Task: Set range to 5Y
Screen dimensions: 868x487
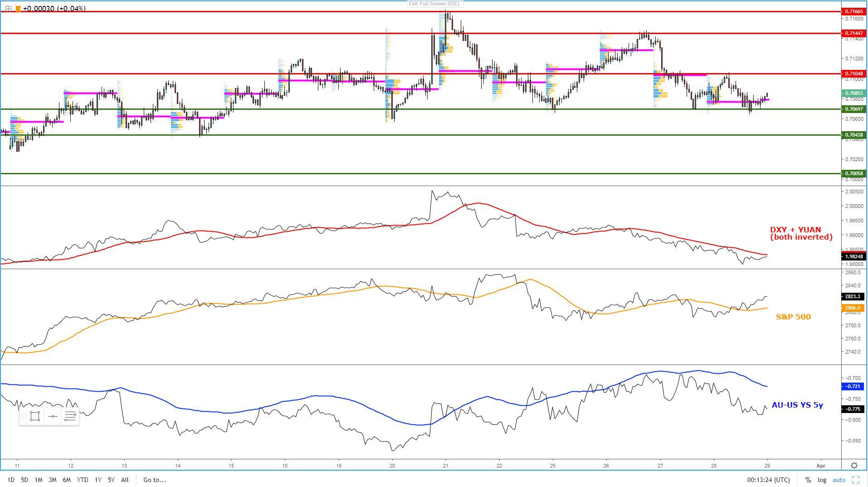Action: [111, 480]
